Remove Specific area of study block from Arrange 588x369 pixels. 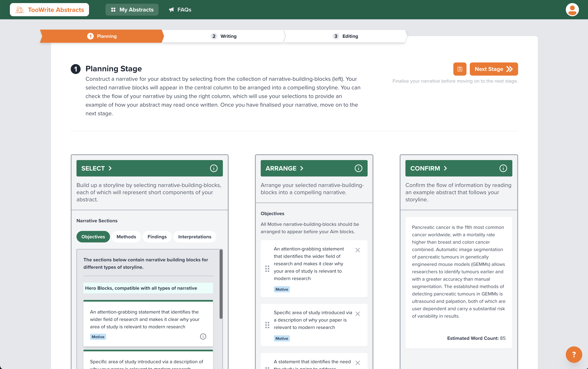point(358,314)
